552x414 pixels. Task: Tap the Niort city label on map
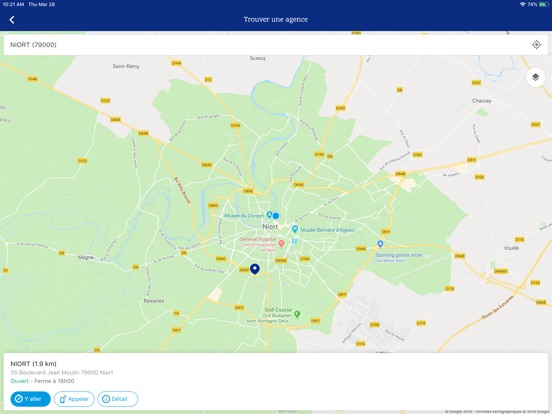(x=270, y=227)
